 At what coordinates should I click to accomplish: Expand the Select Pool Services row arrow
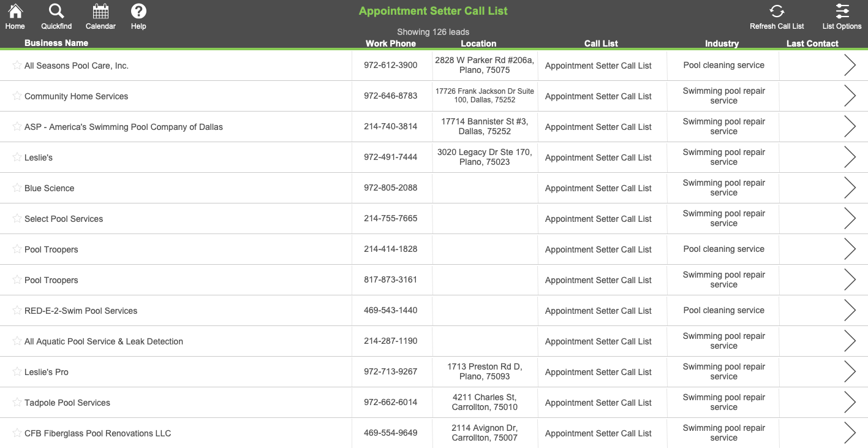click(850, 218)
